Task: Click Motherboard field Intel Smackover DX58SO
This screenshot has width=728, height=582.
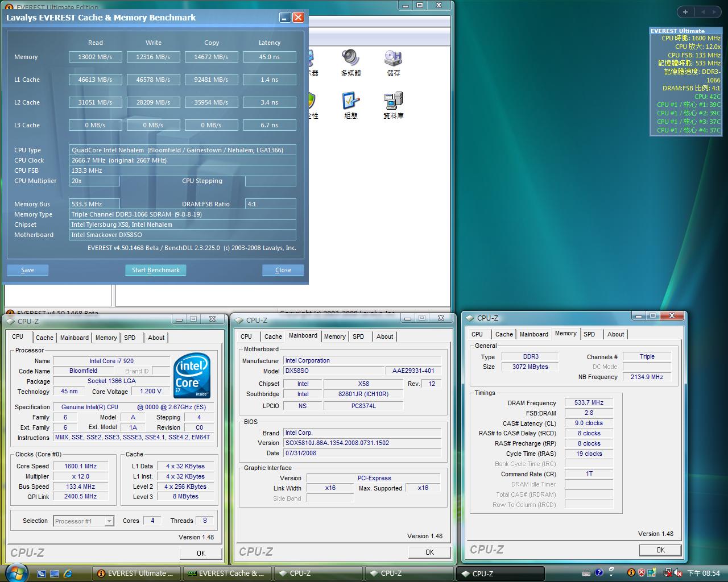Action: (x=183, y=235)
